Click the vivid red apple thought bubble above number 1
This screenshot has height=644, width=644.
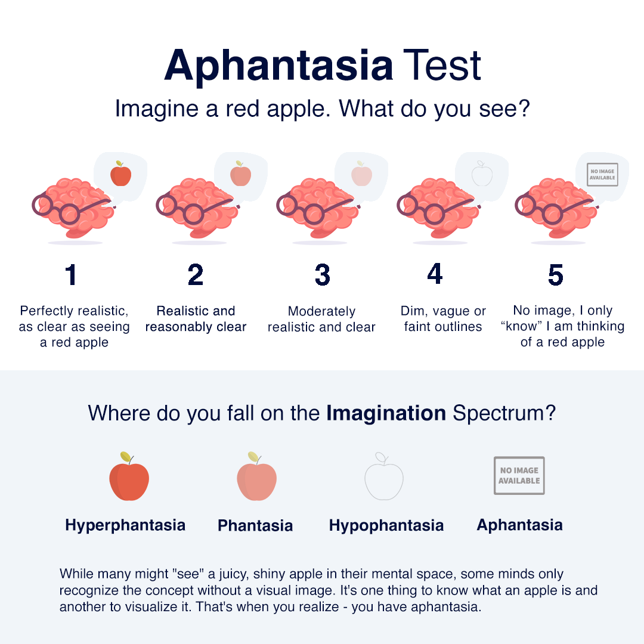120,174
